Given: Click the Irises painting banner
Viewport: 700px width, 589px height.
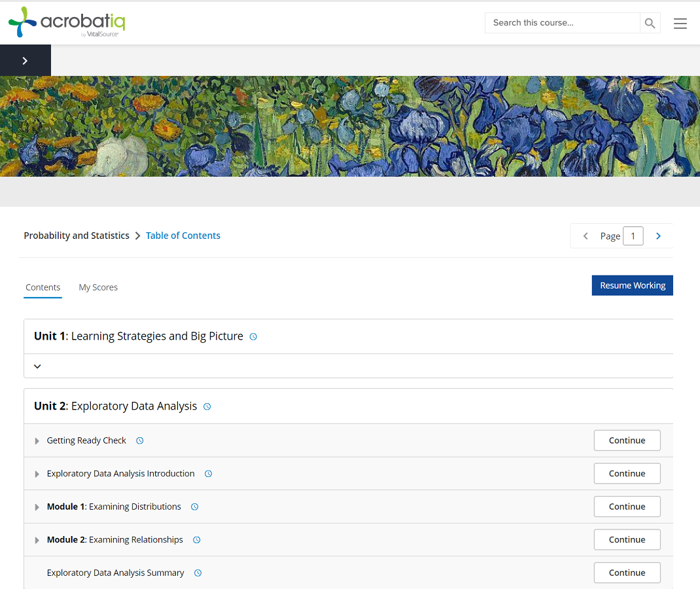Looking at the screenshot, I should pyautogui.click(x=350, y=126).
